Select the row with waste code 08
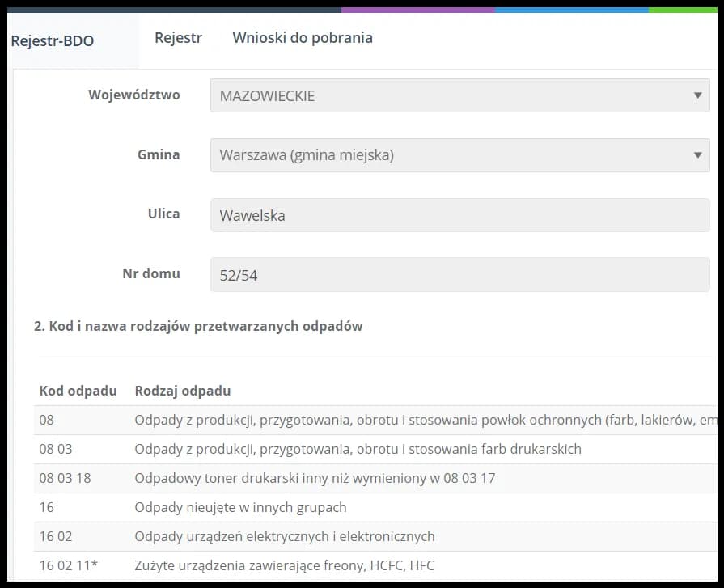The width and height of the screenshot is (724, 588). tap(47, 420)
